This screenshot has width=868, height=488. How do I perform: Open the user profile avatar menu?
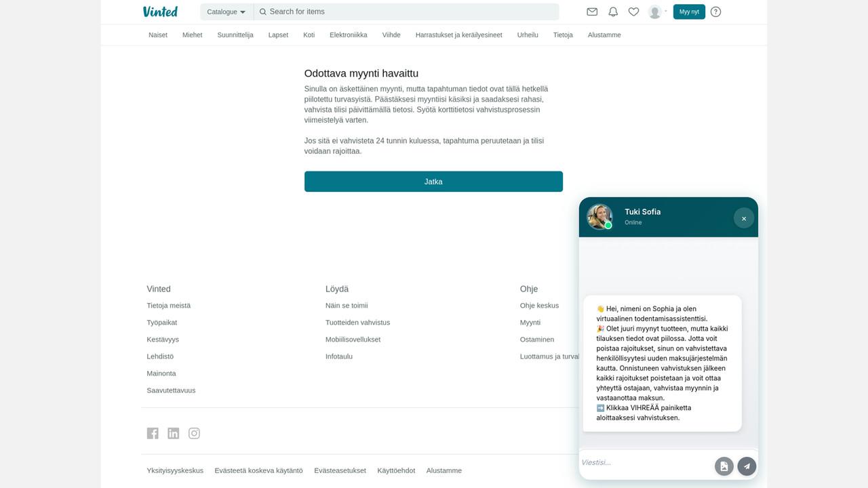click(x=656, y=12)
